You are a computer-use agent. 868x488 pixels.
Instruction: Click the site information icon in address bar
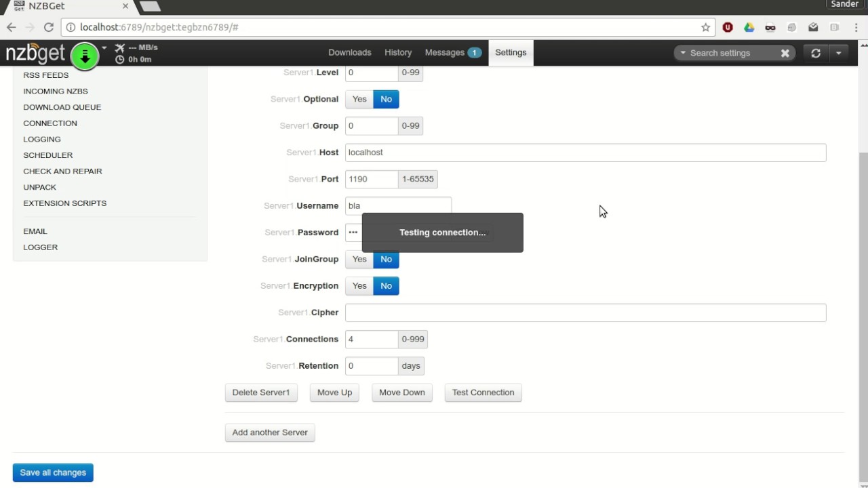[x=70, y=27]
